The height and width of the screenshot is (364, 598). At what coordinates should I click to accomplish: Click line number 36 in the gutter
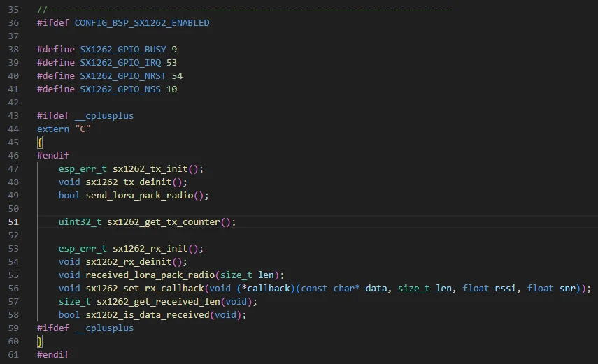point(14,23)
